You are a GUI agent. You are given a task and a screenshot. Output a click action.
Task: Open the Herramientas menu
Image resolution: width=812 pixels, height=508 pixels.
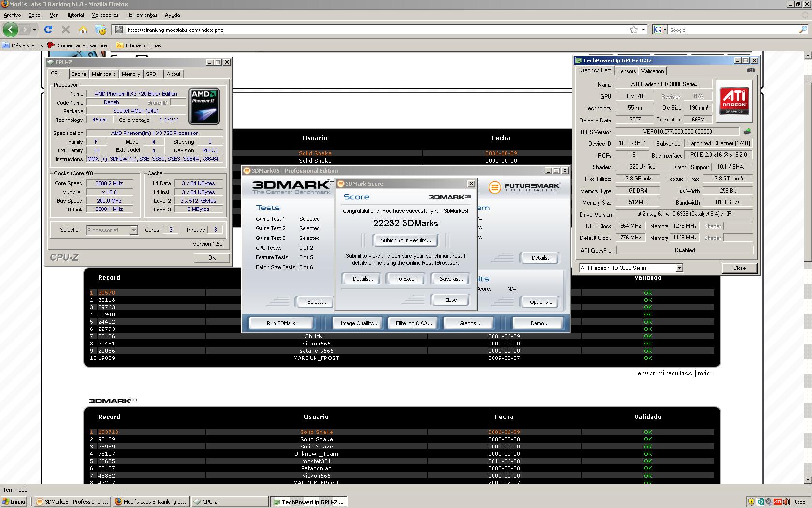(x=142, y=15)
